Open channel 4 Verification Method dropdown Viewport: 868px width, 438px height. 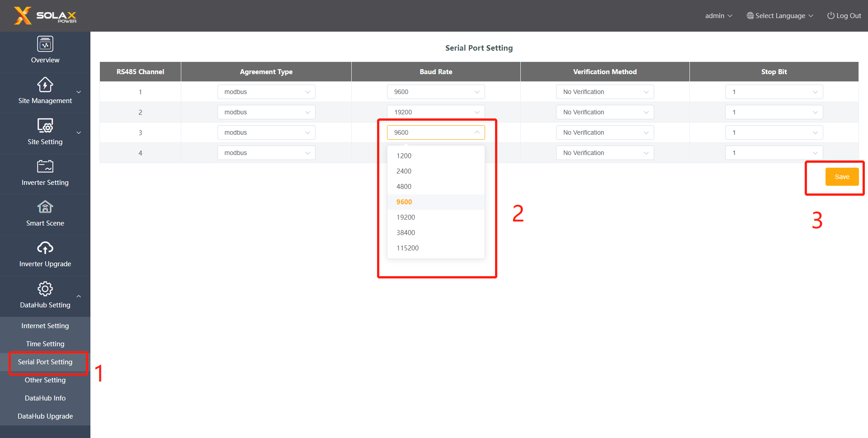(605, 153)
